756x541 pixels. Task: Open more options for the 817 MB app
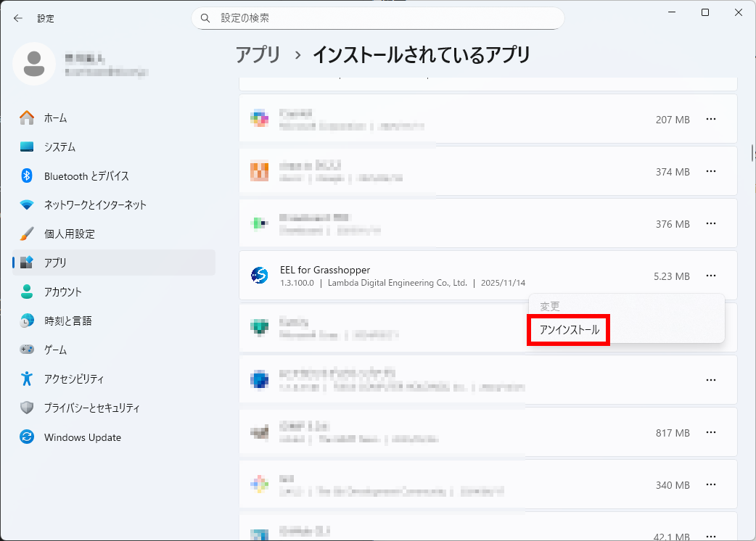pos(711,432)
